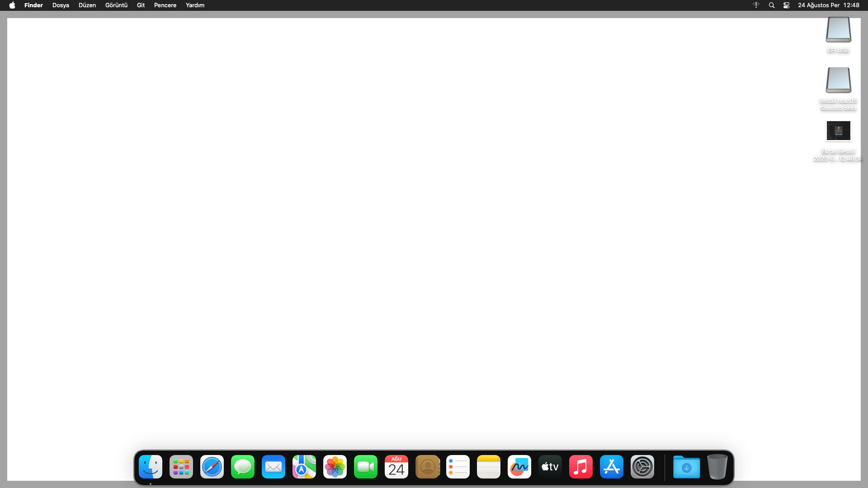Open Spotlight search in the menu bar

click(x=772, y=5)
